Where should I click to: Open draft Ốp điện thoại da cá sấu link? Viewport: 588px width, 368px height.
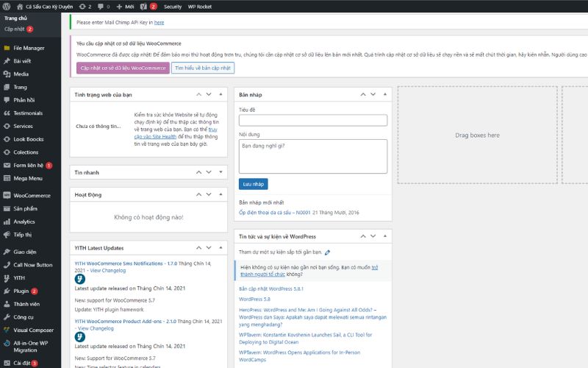[x=275, y=213]
